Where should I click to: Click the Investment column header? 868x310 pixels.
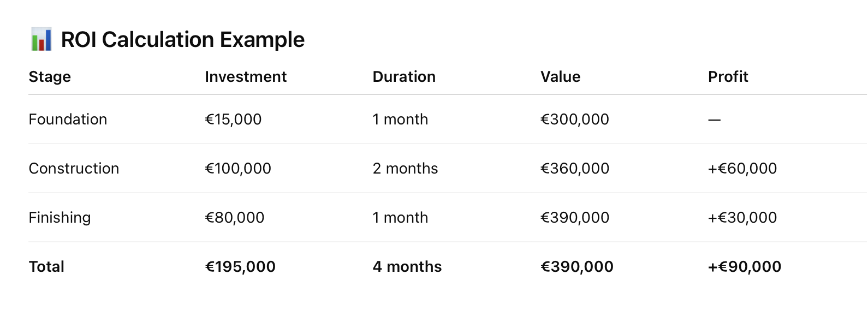tap(246, 77)
